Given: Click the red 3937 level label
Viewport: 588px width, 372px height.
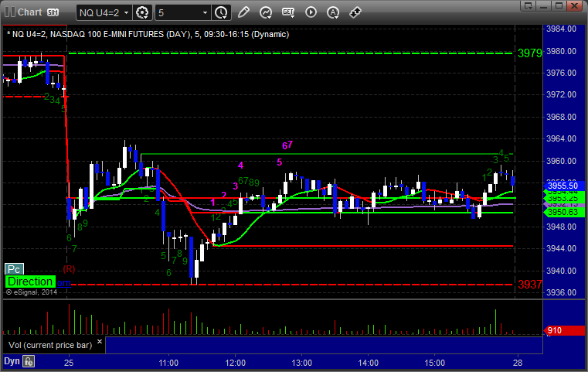Looking at the screenshot, I should tap(530, 285).
